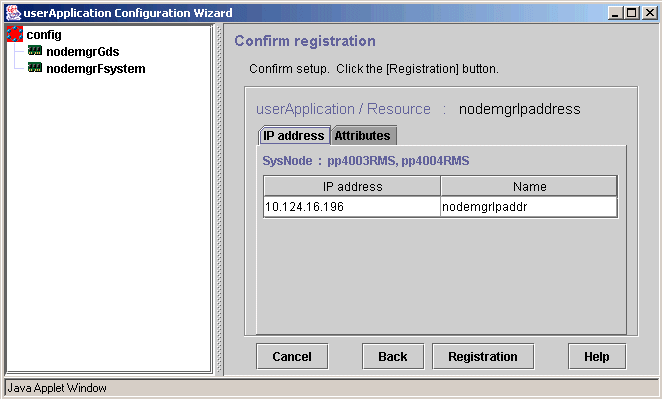This screenshot has width=662, height=399.
Task: Click the Name column header
Action: [529, 186]
